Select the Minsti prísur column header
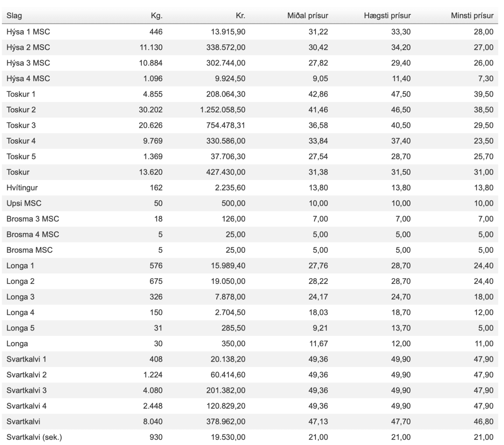504x445 pixels. point(472,16)
